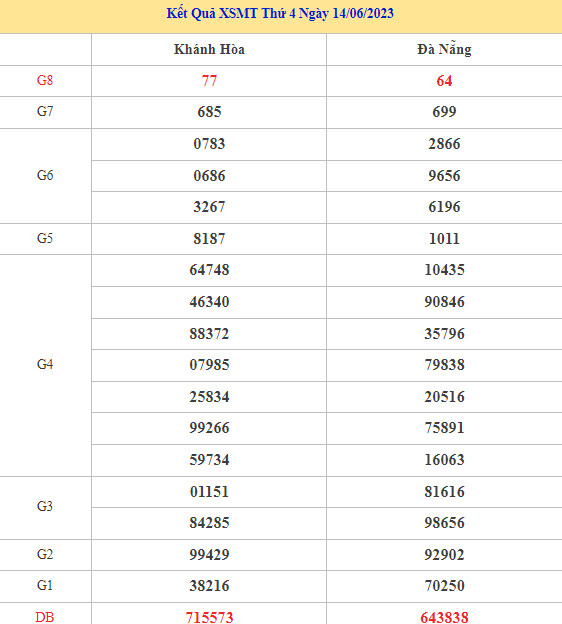Click the number 81616
562x624 pixels.
pos(444,492)
